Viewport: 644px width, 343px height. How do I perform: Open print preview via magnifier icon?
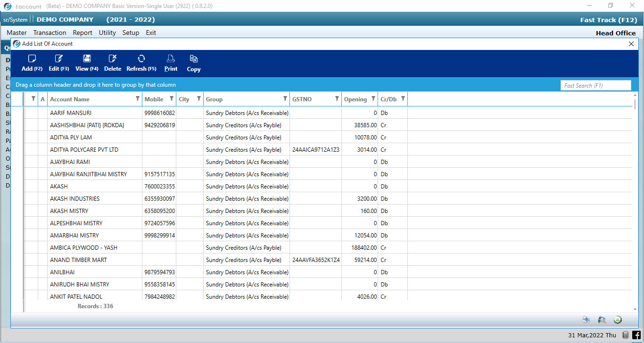(x=602, y=319)
